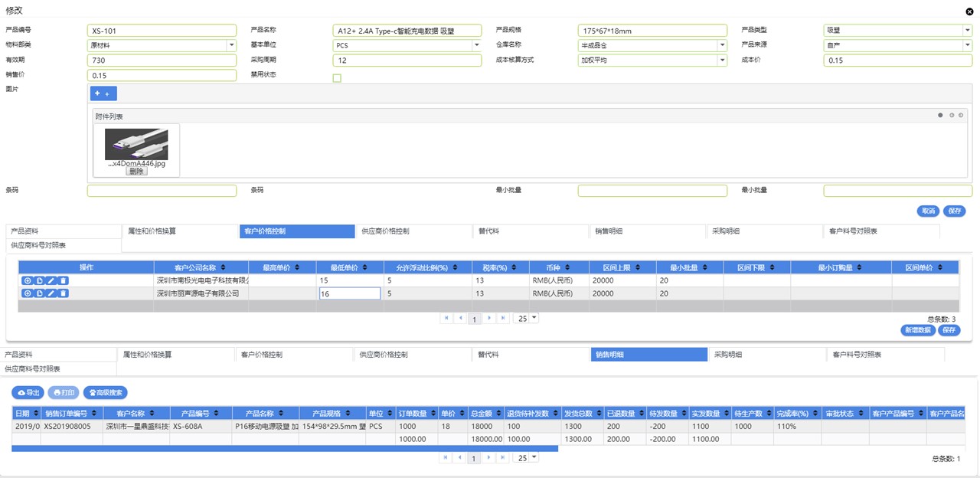This screenshot has width=980, height=478.
Task: Close the 修改 dialog with the X icon
Action: (x=969, y=11)
